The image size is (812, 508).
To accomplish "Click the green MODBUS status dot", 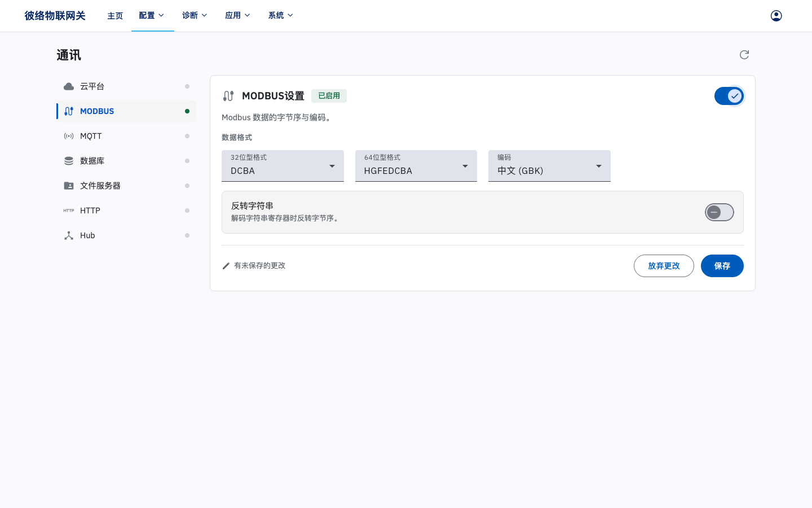I will [187, 111].
